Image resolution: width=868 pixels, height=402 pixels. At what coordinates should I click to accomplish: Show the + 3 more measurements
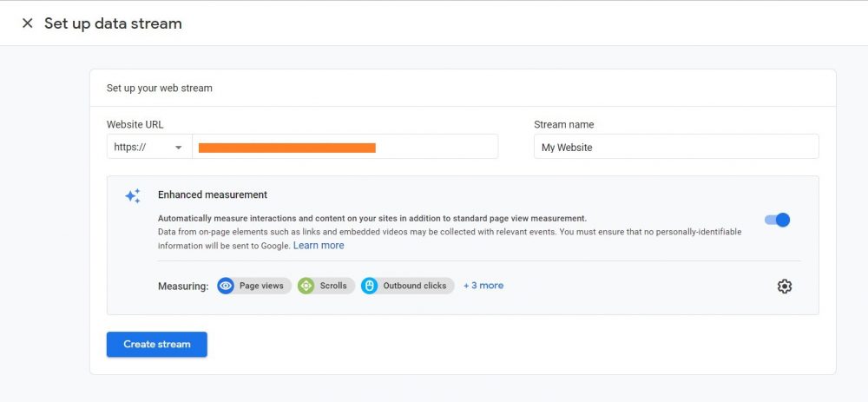[483, 286]
